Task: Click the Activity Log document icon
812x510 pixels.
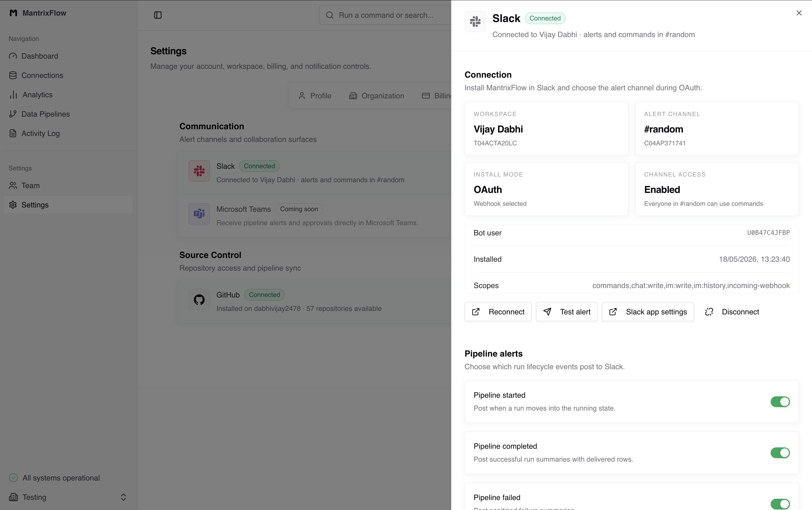Action: tap(13, 133)
